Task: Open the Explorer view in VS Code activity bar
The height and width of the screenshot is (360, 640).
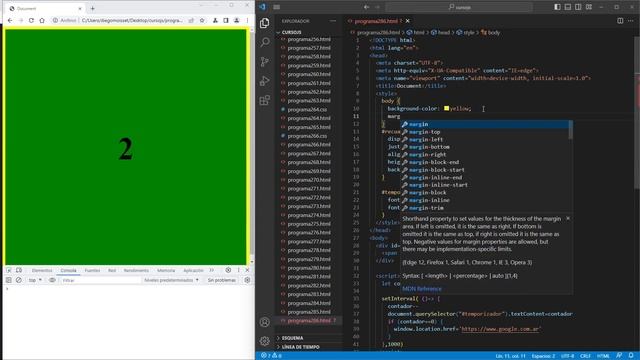Action: pos(264,23)
